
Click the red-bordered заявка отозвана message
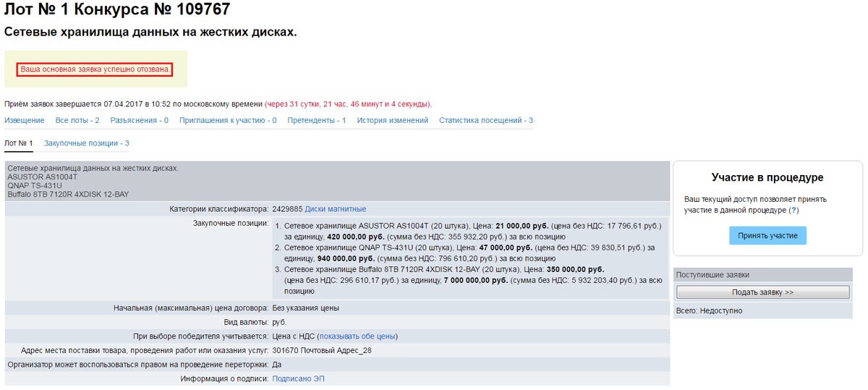pos(95,69)
